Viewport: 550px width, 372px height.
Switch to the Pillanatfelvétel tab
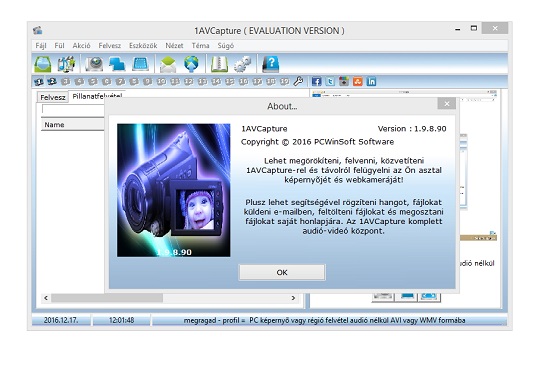[x=97, y=96]
